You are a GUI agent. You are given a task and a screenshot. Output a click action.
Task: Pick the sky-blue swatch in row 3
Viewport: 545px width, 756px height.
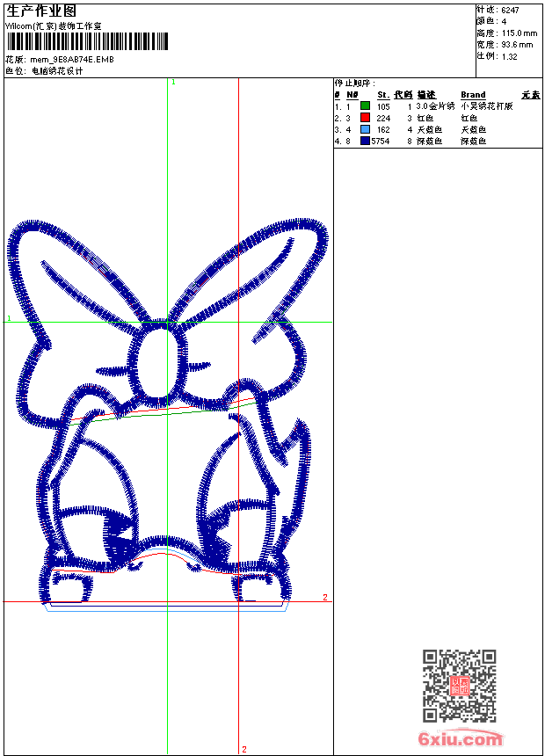tap(365, 128)
